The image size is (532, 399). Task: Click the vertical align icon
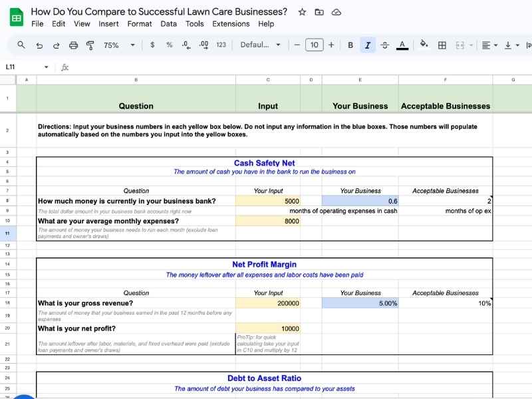(x=508, y=45)
